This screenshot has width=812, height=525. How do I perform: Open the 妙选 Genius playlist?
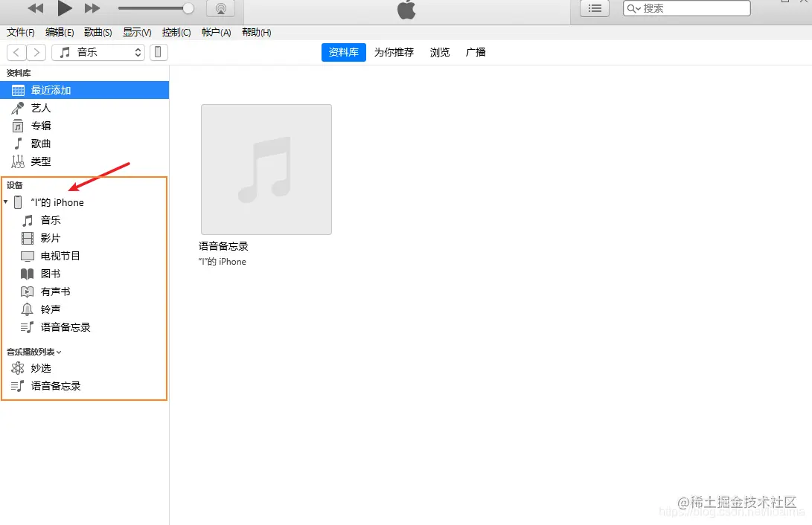[84, 368]
